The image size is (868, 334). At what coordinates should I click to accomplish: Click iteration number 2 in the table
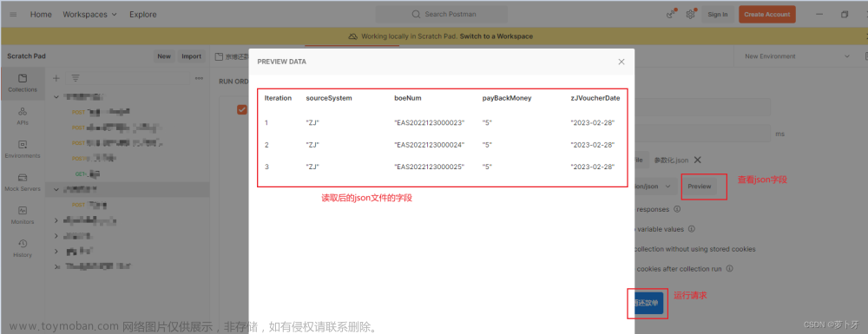[266, 145]
